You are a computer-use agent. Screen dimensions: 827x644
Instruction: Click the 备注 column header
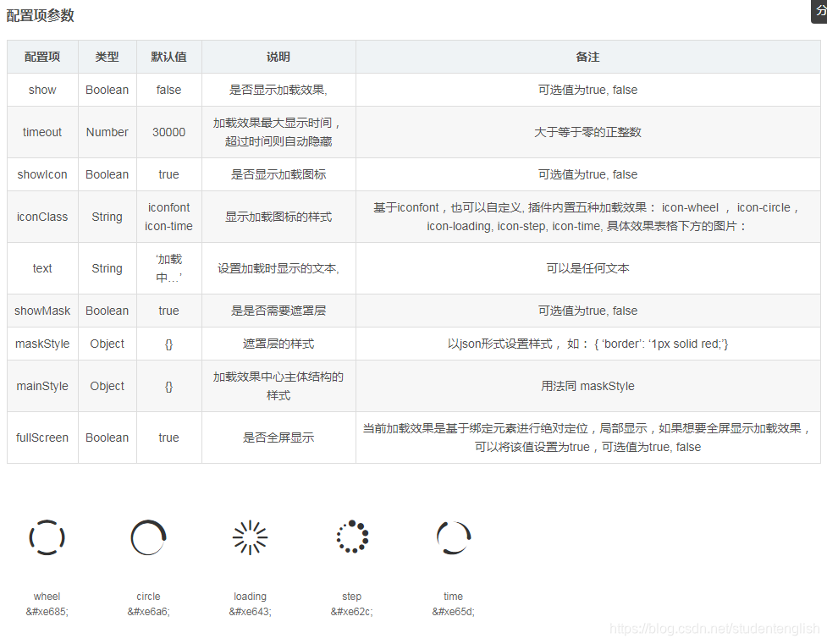590,57
